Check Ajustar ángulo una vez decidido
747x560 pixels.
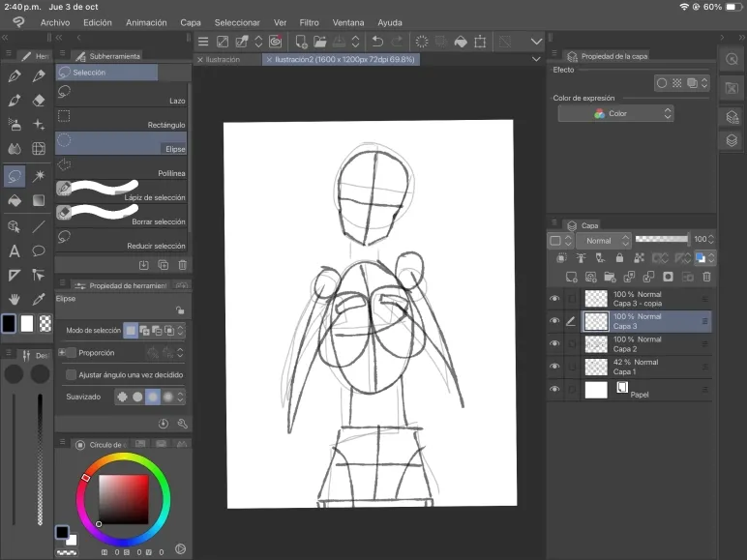[71, 374]
